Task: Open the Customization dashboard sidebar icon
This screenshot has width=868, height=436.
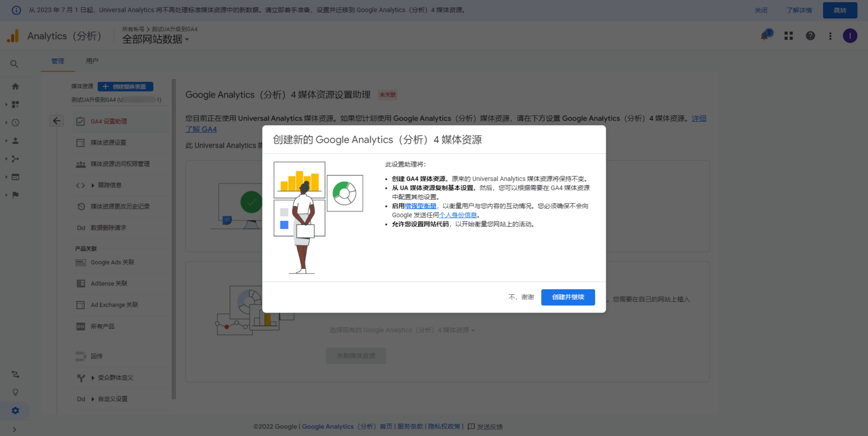Action: 15,105
